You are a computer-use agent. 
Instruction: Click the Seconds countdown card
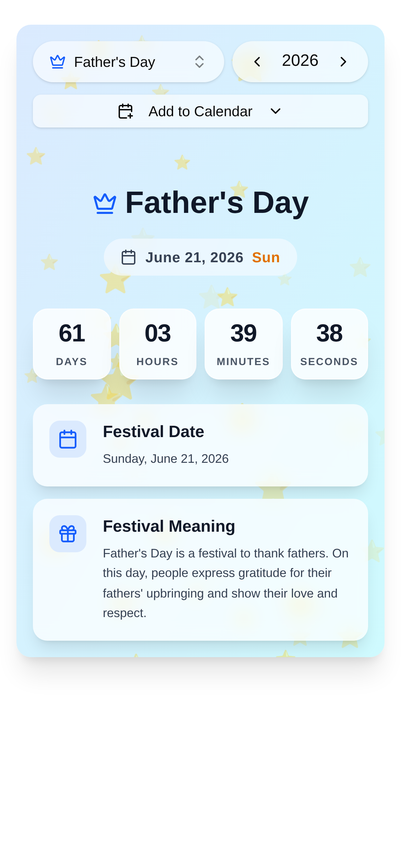329,344
